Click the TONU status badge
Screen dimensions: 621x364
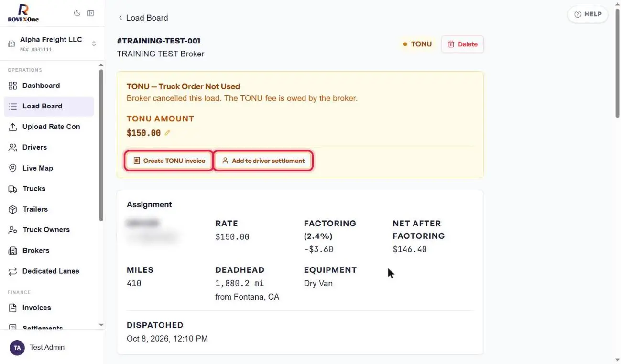pyautogui.click(x=417, y=44)
